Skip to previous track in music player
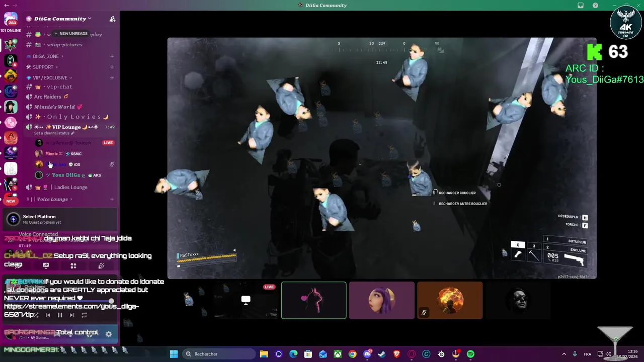Image resolution: width=644 pixels, height=362 pixels. tap(48, 315)
